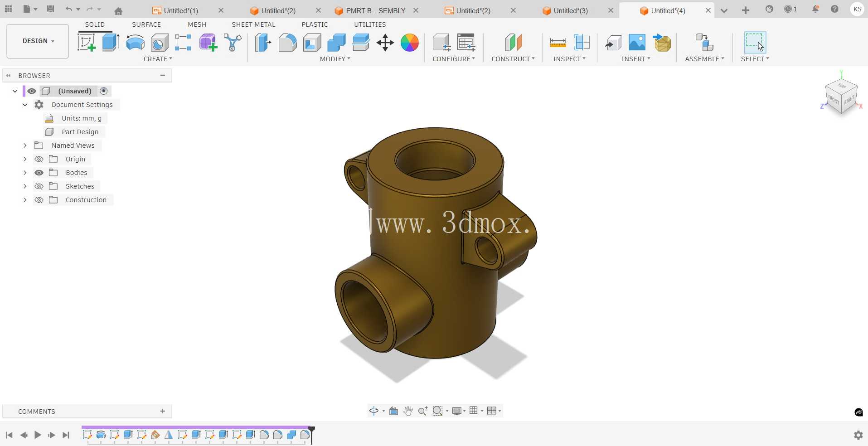This screenshot has height=446, width=868.
Task: Click the timeline playhead marker handle
Action: (x=311, y=430)
